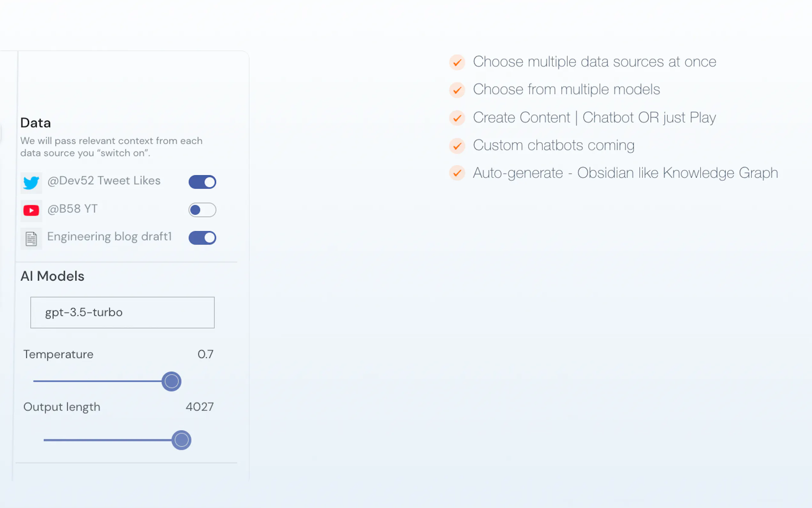
Task: Click checkmark next to Custom chatbots coming
Action: tap(457, 146)
